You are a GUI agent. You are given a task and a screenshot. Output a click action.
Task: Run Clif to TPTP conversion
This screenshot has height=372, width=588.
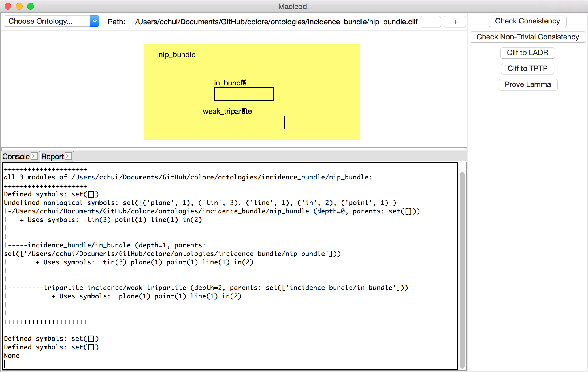(x=527, y=69)
